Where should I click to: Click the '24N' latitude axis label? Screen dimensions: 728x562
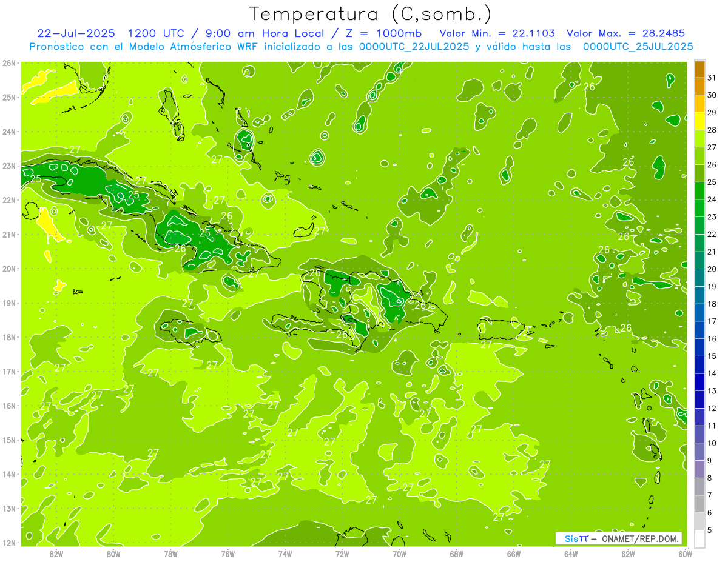[x=8, y=132]
